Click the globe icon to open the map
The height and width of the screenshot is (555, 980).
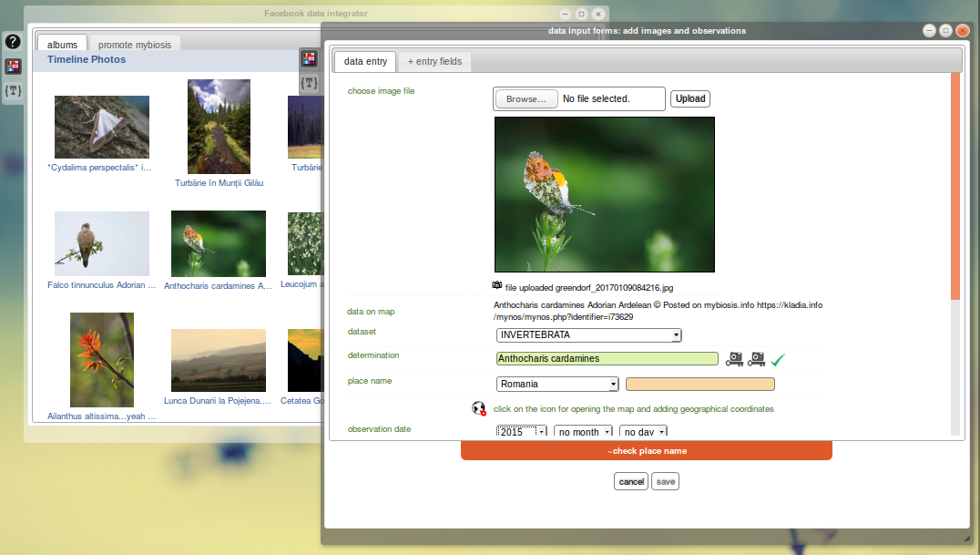[x=479, y=408]
